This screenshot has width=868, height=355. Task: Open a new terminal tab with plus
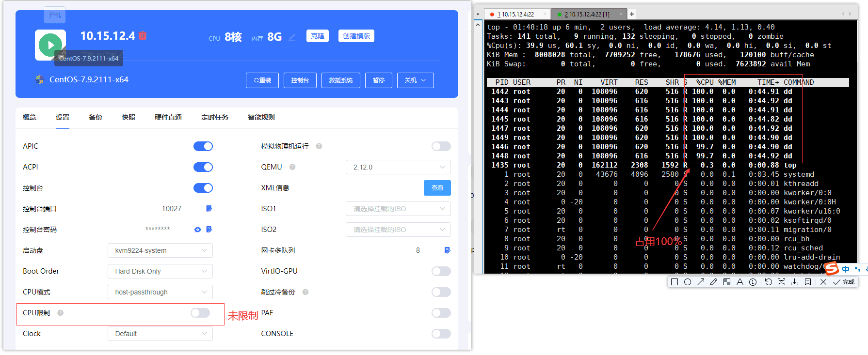(x=632, y=14)
